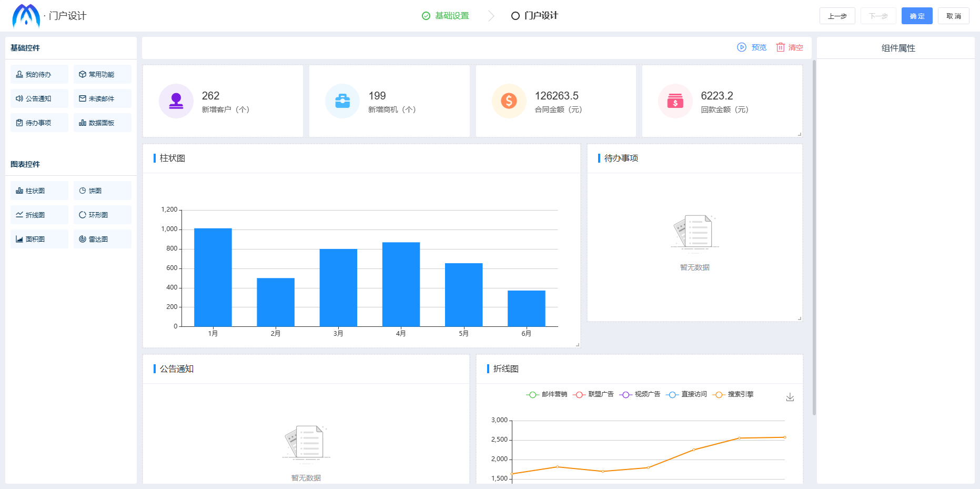Click the 柱状图 panel resize handle
Image resolution: width=980 pixels, height=489 pixels.
coord(578,345)
